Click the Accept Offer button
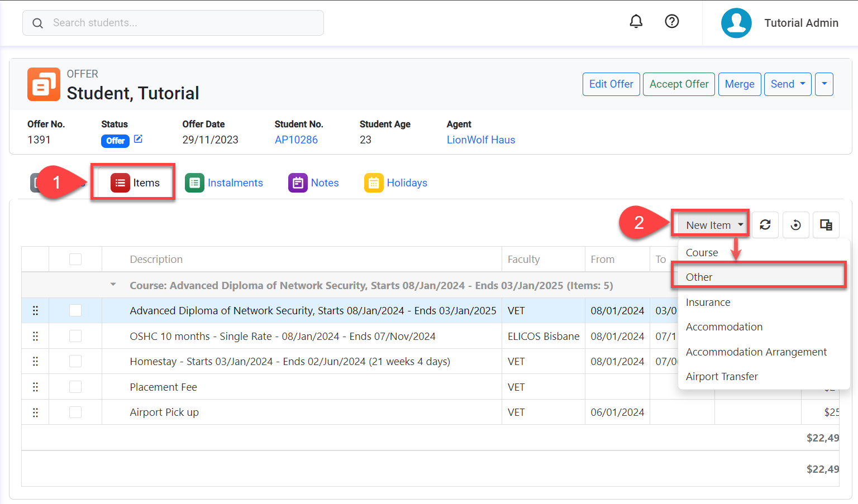 click(679, 84)
